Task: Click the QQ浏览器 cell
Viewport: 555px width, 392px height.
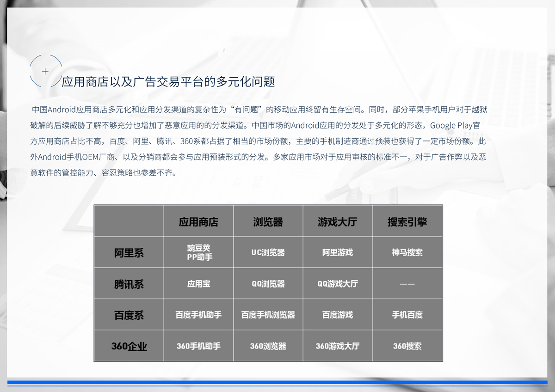Action: [268, 283]
